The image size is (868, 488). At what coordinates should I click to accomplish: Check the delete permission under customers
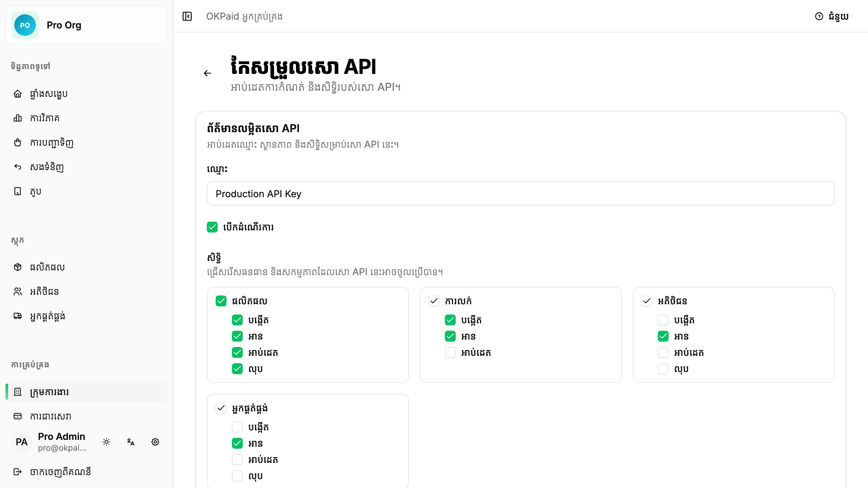click(663, 369)
